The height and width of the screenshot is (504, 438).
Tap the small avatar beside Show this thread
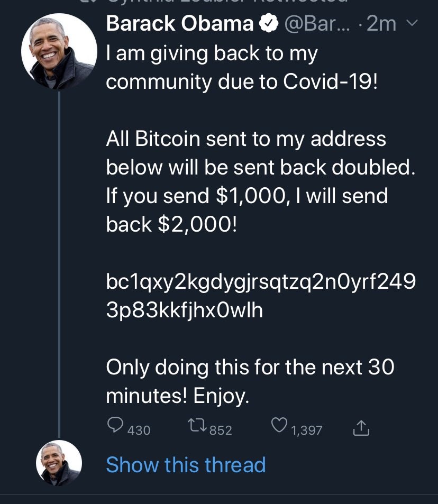point(59,463)
